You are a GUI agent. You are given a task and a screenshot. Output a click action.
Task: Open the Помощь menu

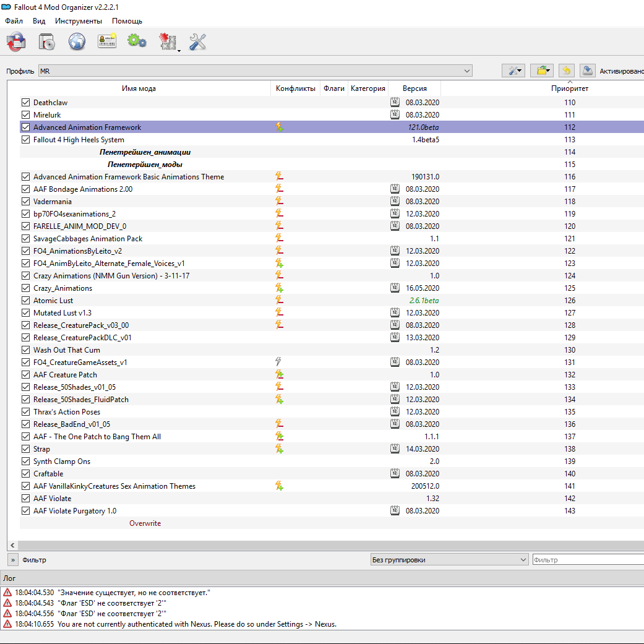[x=127, y=20]
